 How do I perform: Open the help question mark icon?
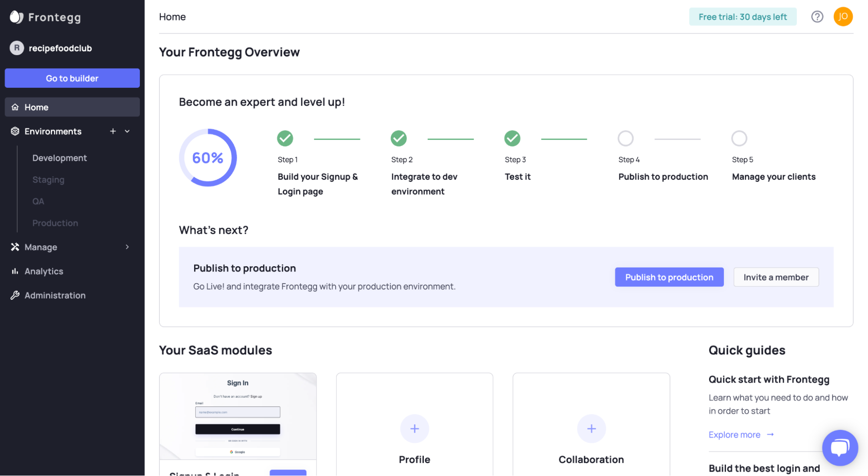pos(817,17)
